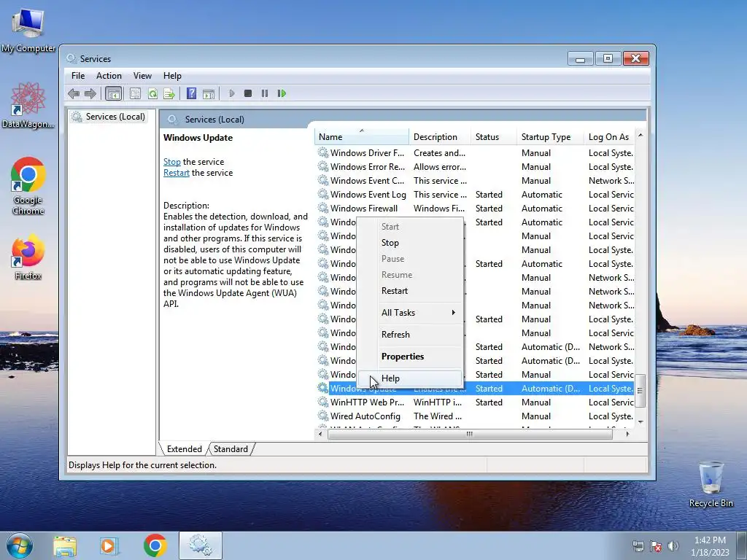Open Windows Explorer from the taskbar
Viewport: 747px width, 560px height.
65,545
